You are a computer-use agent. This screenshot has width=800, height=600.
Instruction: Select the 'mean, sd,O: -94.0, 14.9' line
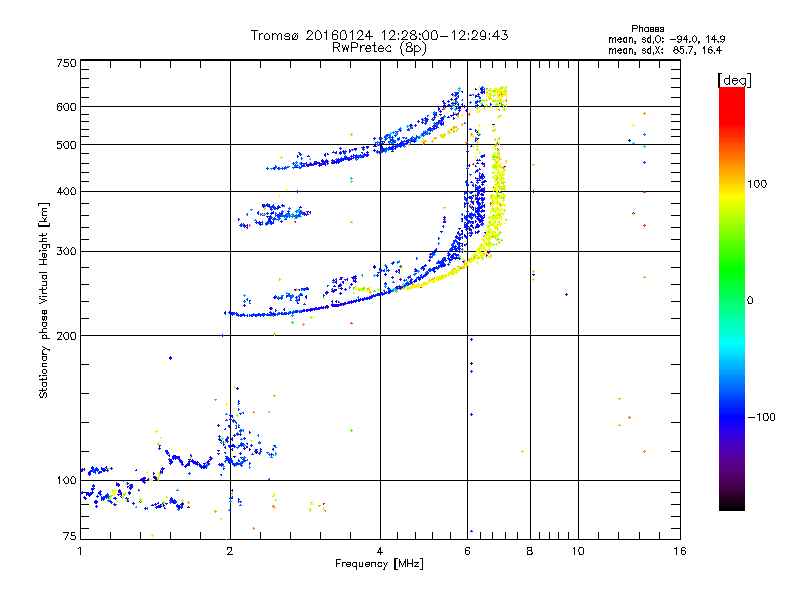[x=666, y=39]
